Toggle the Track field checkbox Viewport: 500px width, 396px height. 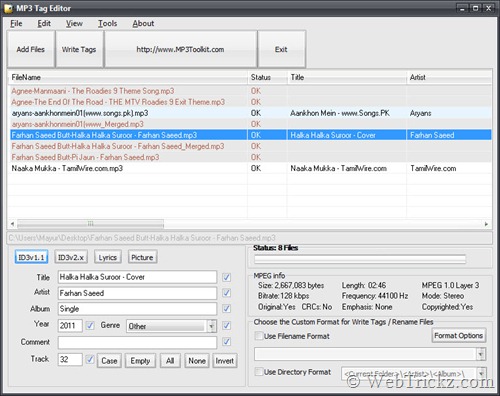[x=90, y=359]
